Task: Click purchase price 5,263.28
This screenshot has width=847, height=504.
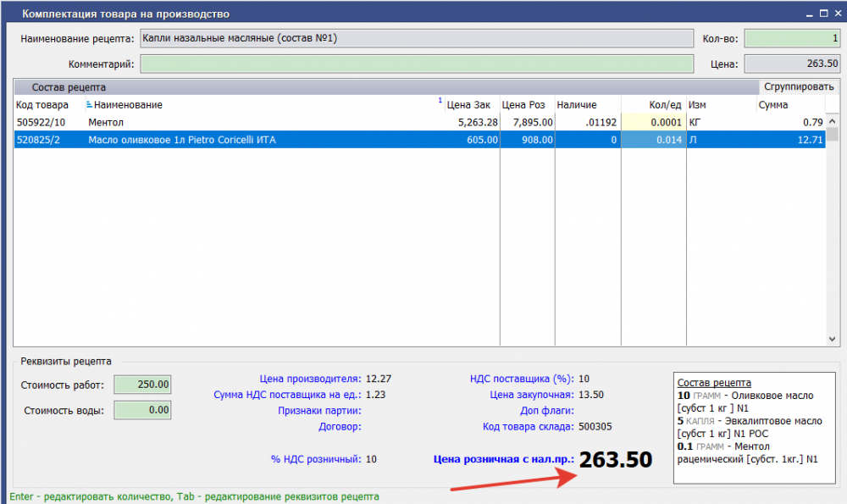Action: (478, 122)
